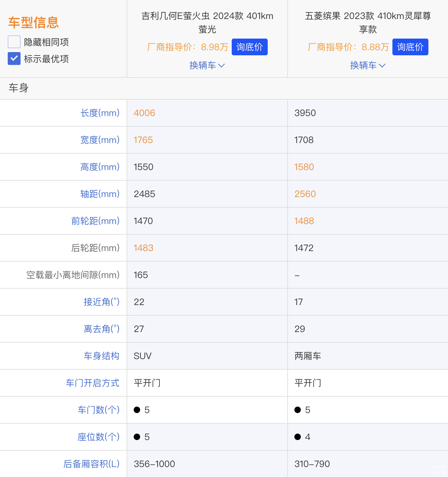Click the 长度(mm) parameter link
Screen dimensions: 448x477
100,113
